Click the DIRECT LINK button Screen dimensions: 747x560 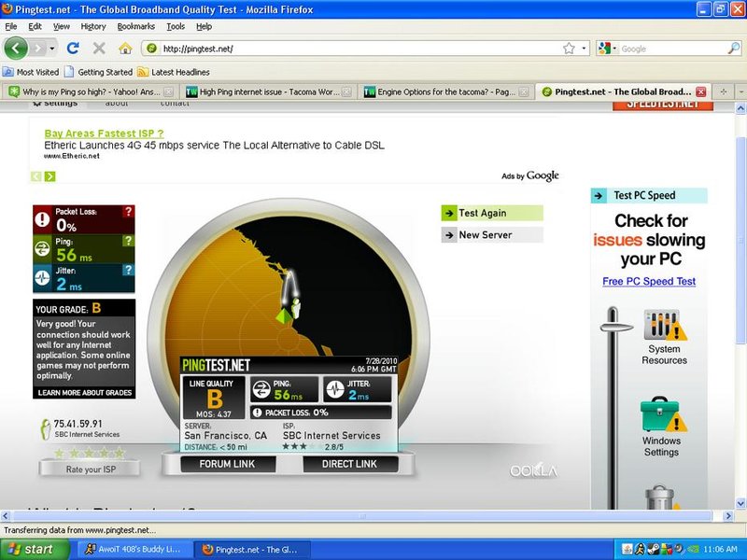click(350, 464)
